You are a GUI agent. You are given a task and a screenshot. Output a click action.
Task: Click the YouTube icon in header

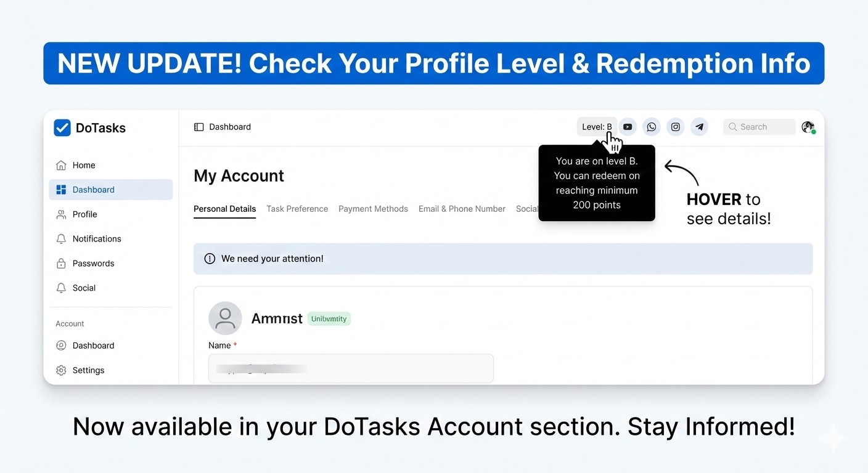[x=627, y=127]
